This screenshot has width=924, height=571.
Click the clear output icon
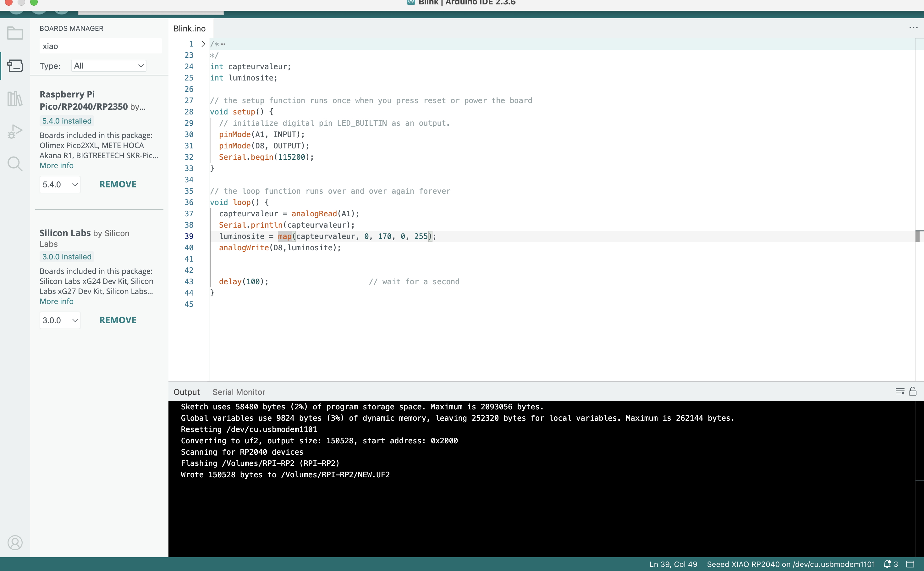pos(899,391)
